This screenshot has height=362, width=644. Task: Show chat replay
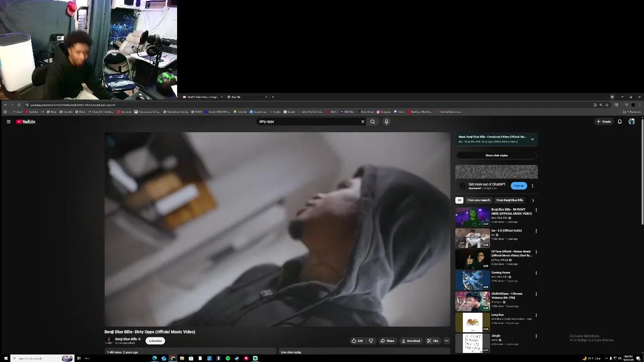pyautogui.click(x=497, y=155)
